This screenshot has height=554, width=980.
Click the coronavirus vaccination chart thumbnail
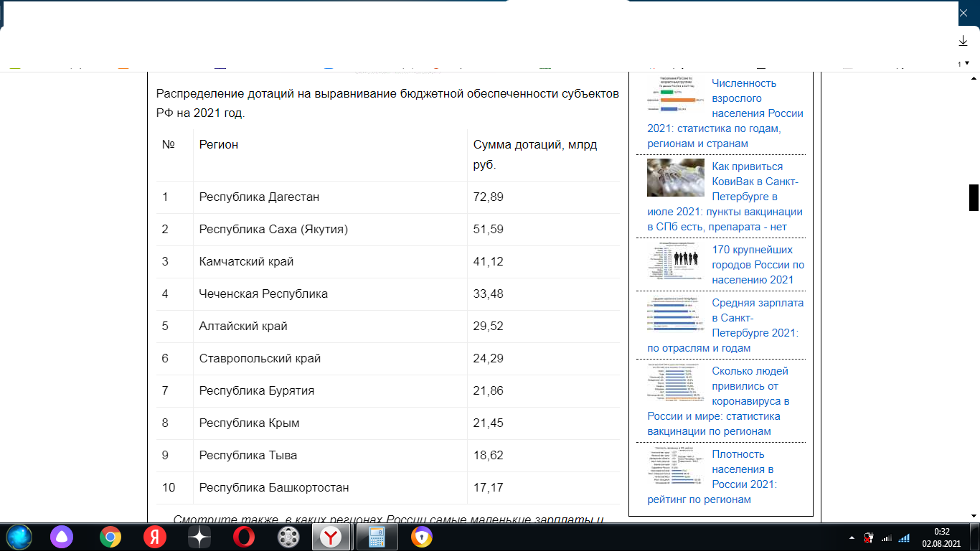tap(676, 382)
